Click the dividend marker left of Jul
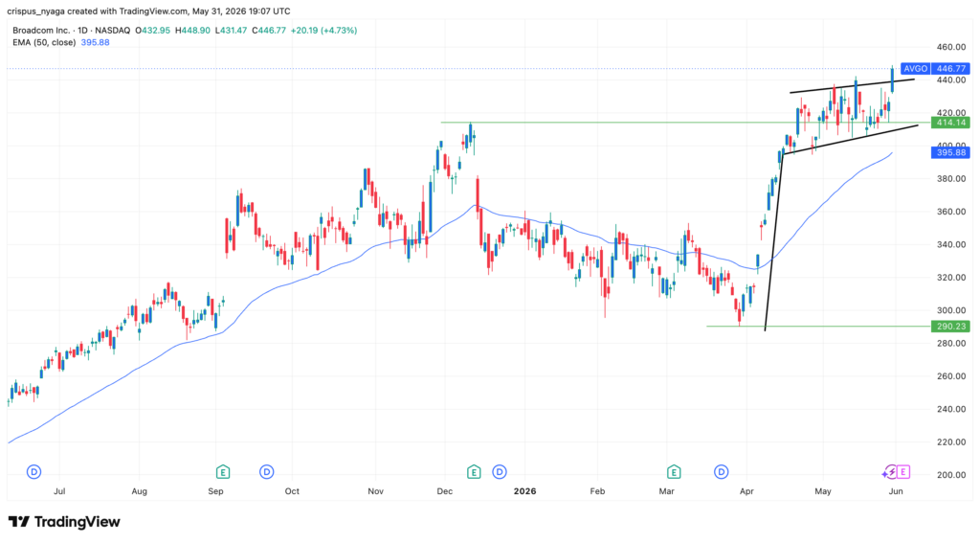Viewport: 980px width, 543px height. (33, 472)
